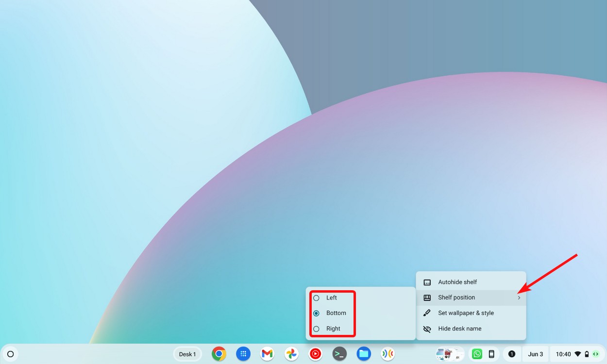The height and width of the screenshot is (364, 607).
Task: Open Google Chrome from the shelf
Action: (219, 354)
